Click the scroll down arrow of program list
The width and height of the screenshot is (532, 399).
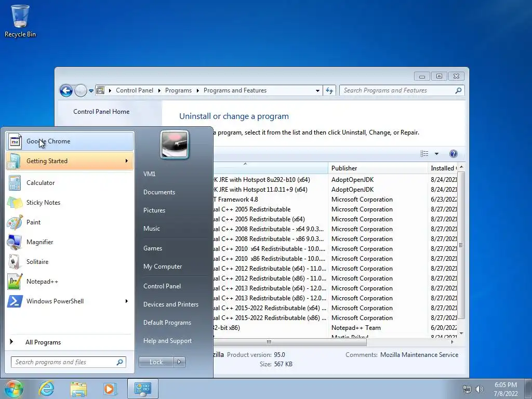point(461,333)
